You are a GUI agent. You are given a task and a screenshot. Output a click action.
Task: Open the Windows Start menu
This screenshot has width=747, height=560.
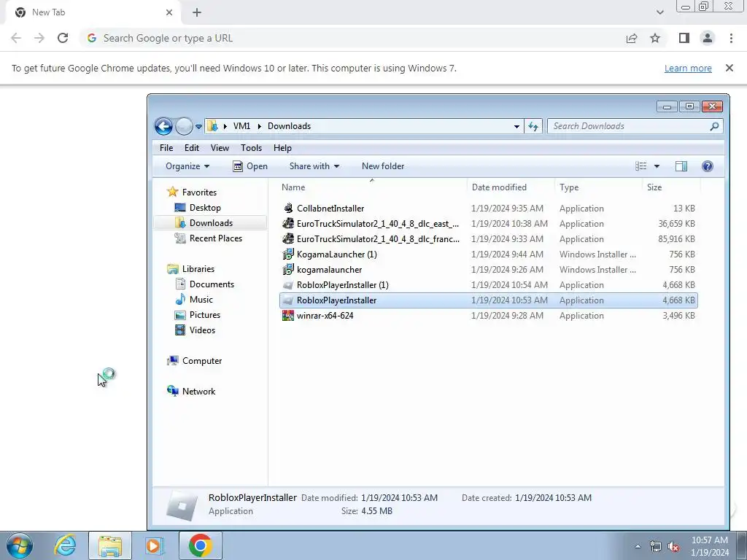tap(20, 545)
